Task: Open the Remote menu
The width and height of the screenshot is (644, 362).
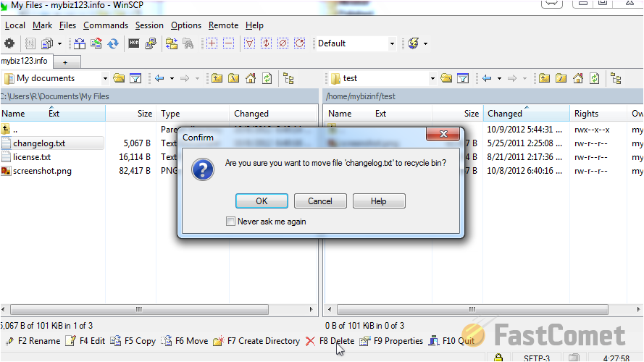Action: point(223,25)
